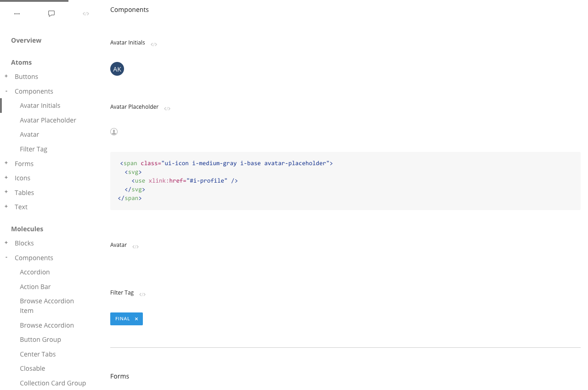Click the profile avatar placeholder icon
This screenshot has height=390, width=588.
tap(114, 132)
